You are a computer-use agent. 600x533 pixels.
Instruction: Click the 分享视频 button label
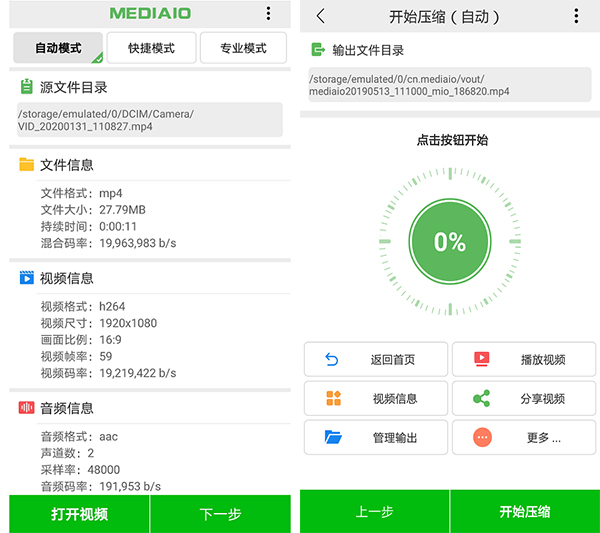pos(543,399)
